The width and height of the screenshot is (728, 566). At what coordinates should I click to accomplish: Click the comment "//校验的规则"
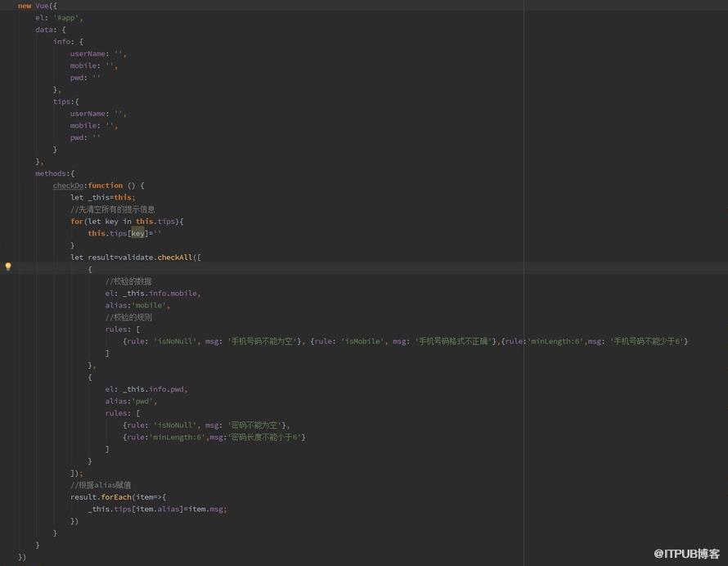click(128, 317)
